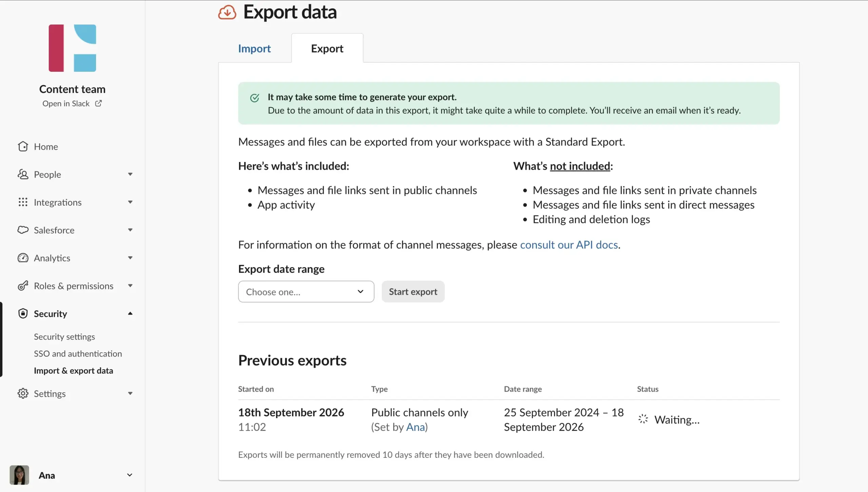Click the Waiting spinner icon in Status column
The height and width of the screenshot is (492, 868).
[643, 419]
